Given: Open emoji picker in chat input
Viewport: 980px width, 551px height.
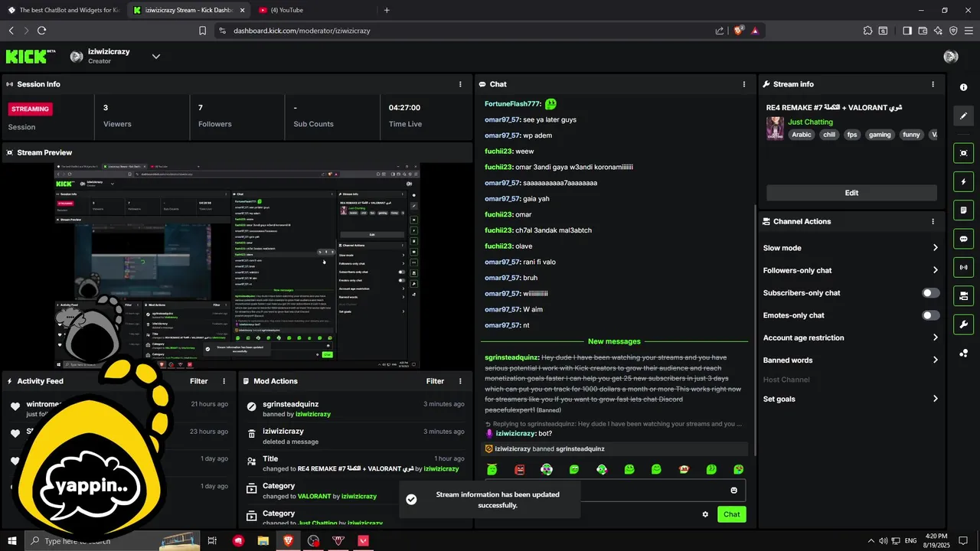Looking at the screenshot, I should click(x=734, y=491).
